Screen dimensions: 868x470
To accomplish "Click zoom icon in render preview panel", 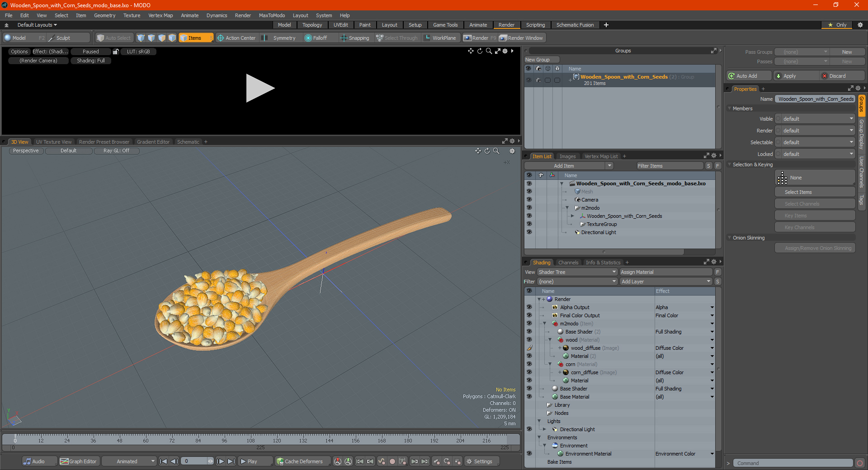I will [x=489, y=51].
